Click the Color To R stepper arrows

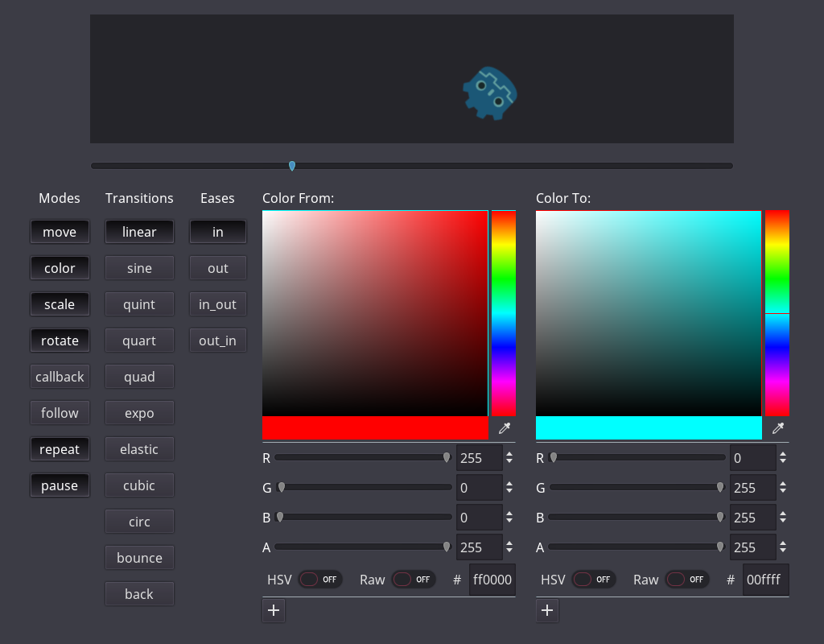coord(783,458)
